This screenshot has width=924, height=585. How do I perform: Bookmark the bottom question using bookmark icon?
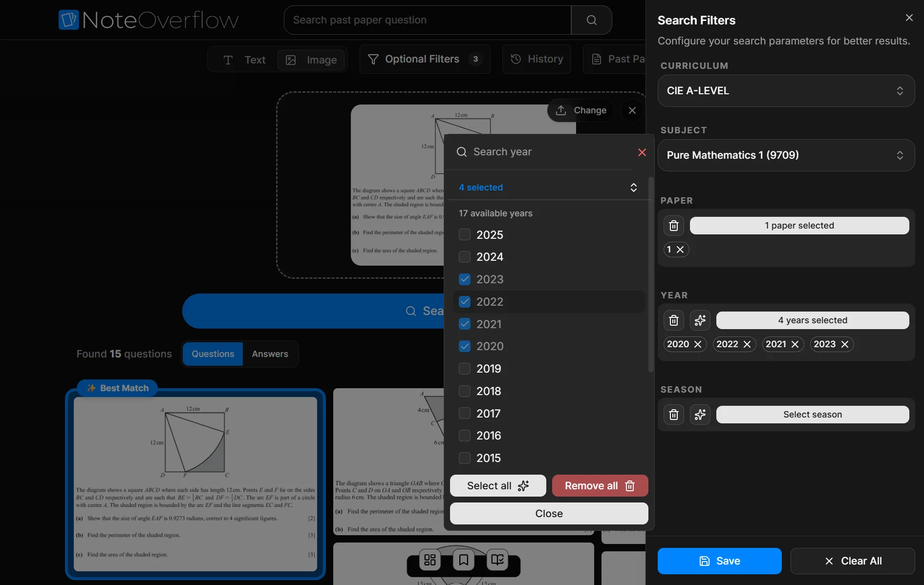tap(463, 560)
